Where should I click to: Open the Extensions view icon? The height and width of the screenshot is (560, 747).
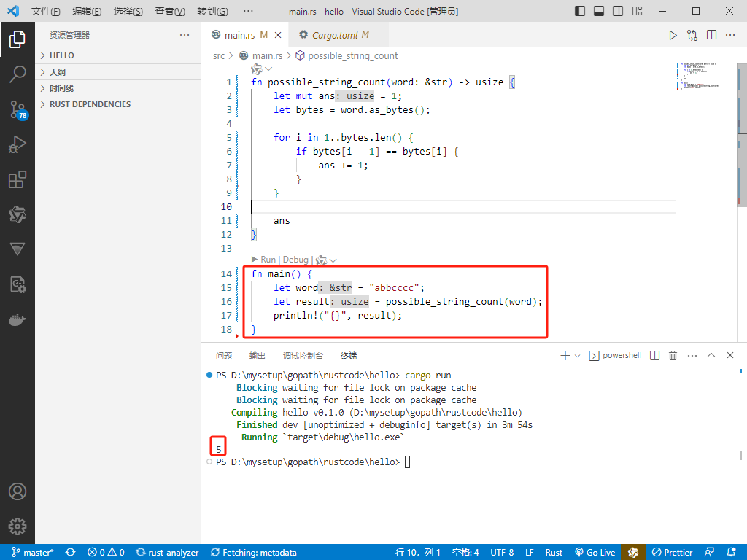point(18,180)
